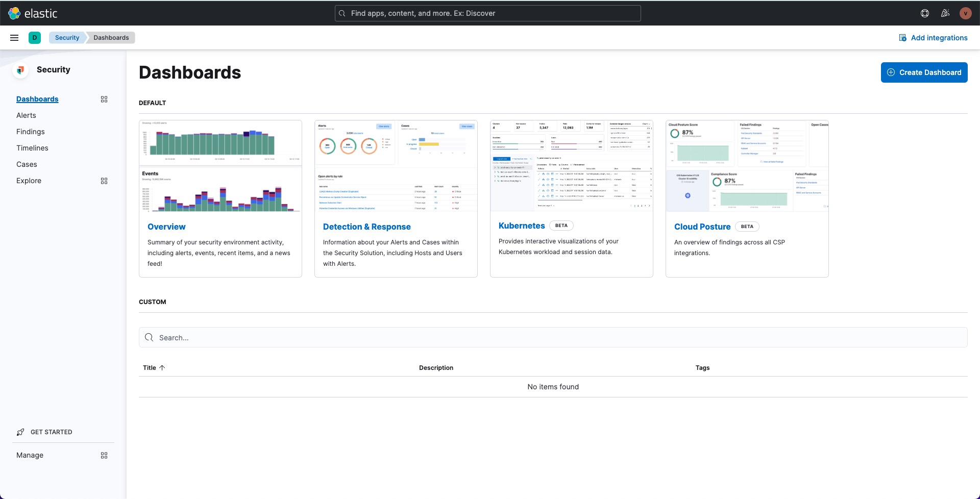Sort the table by Title column
The image size is (980, 499).
click(154, 368)
